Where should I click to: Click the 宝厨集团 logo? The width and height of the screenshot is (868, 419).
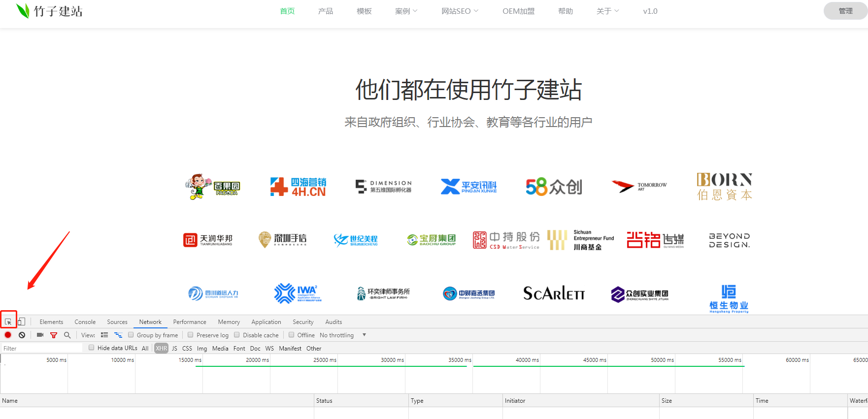click(x=431, y=240)
